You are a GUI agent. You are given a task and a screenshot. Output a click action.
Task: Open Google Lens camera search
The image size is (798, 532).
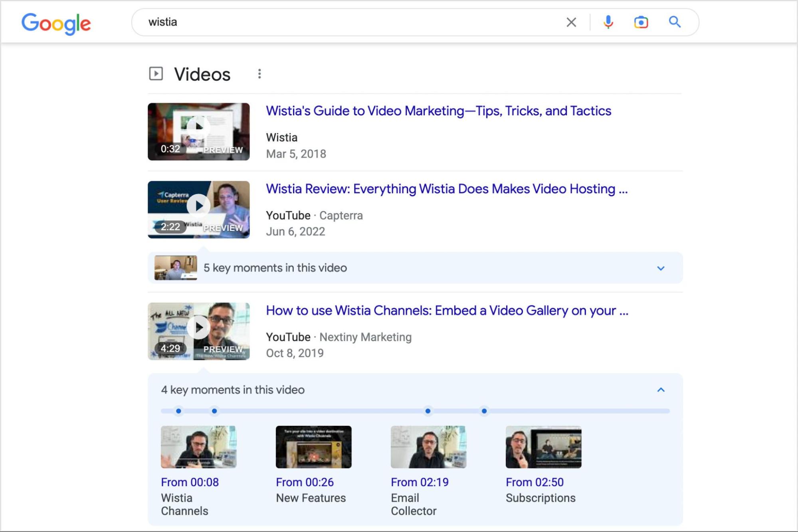(641, 22)
